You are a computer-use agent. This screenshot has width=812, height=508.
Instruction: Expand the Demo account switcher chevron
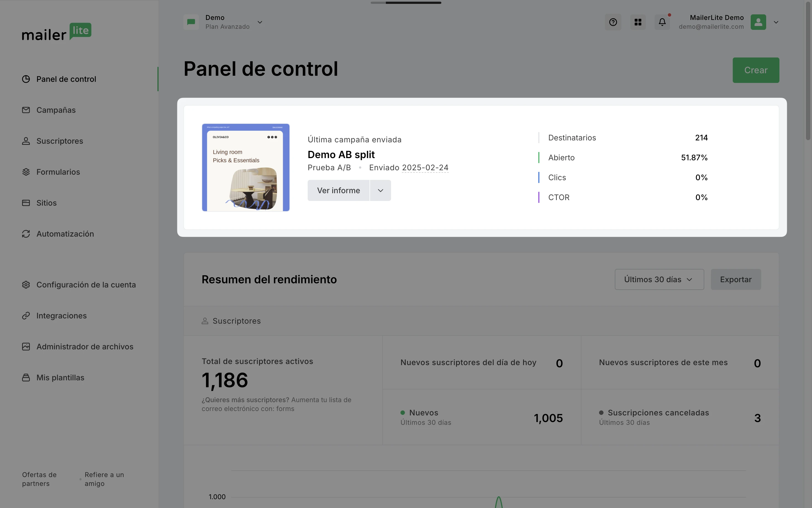[x=260, y=22]
